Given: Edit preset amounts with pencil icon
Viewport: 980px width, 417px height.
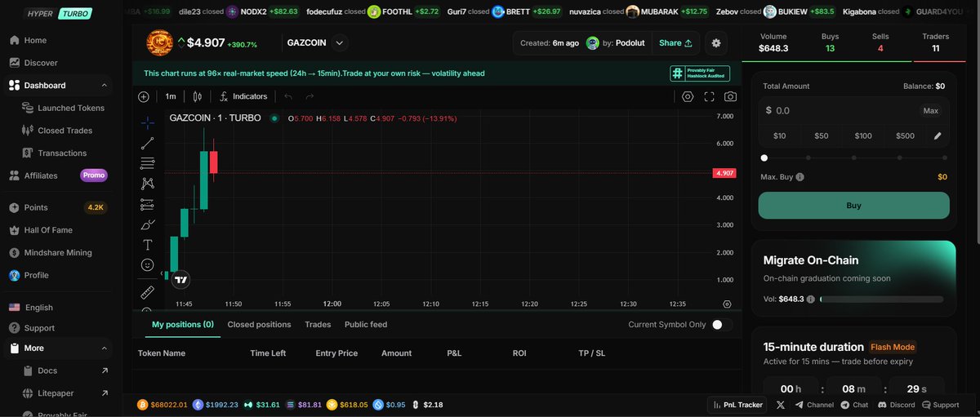Looking at the screenshot, I should [938, 136].
